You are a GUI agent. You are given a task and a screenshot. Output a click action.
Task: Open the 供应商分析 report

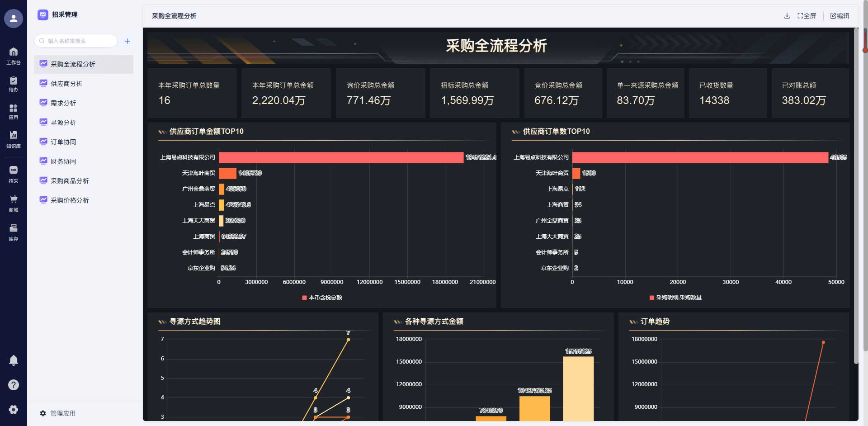coord(67,84)
